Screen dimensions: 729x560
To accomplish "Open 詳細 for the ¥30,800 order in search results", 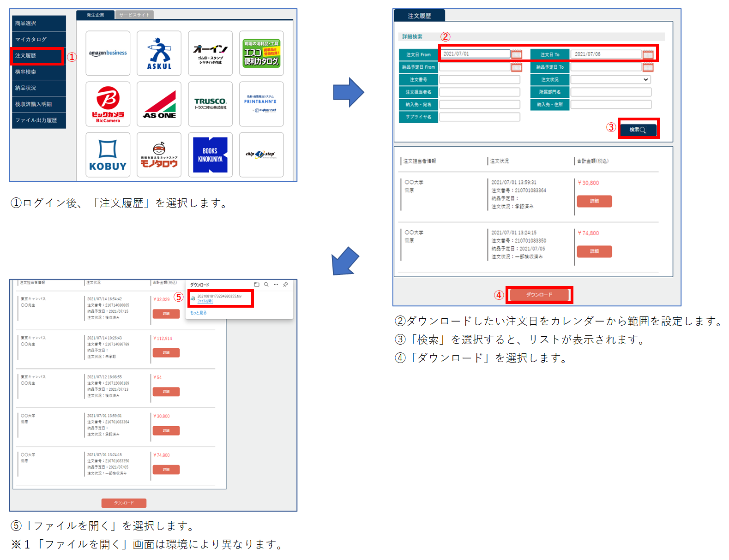I will click(594, 201).
